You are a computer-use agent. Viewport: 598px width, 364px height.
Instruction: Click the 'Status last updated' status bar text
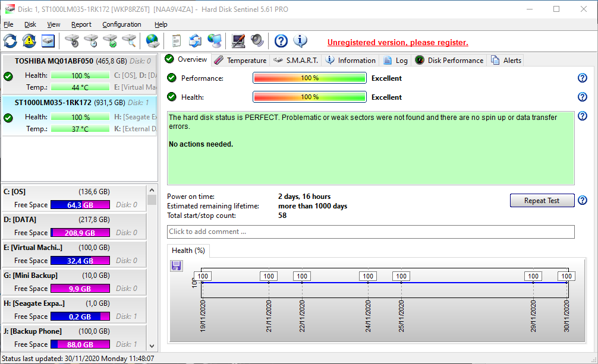click(x=78, y=359)
